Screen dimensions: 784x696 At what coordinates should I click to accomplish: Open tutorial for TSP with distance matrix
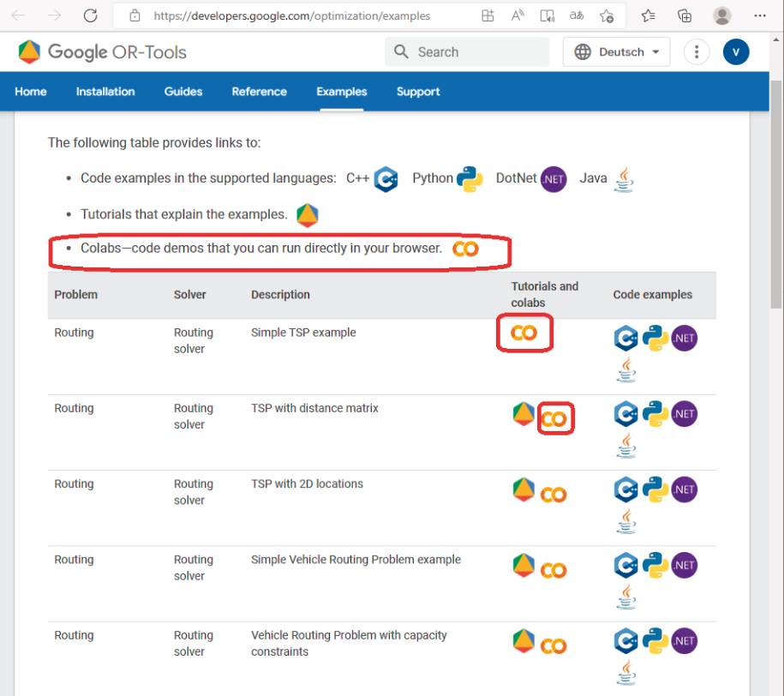pos(524,414)
